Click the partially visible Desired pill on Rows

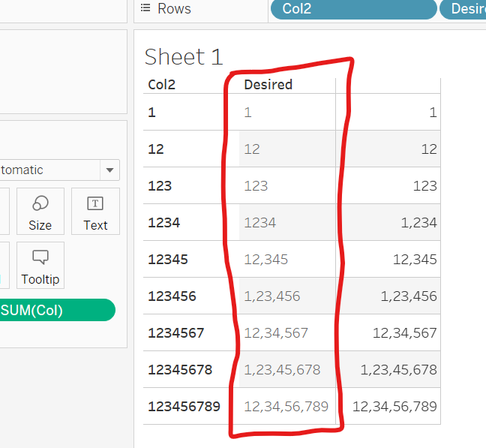(x=463, y=9)
